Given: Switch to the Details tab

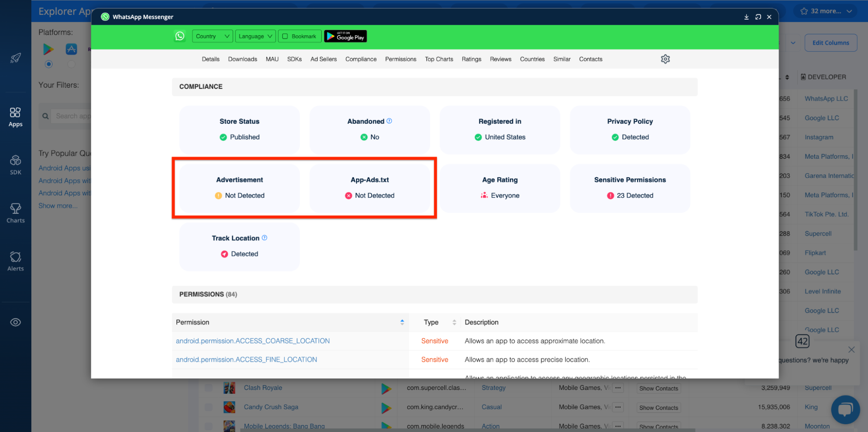Looking at the screenshot, I should pos(211,59).
